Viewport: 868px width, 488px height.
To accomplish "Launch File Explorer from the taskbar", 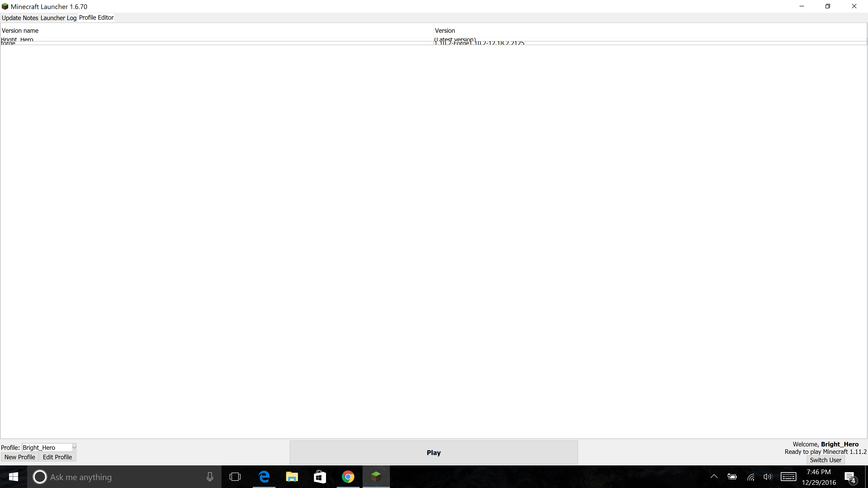I will tap(292, 477).
